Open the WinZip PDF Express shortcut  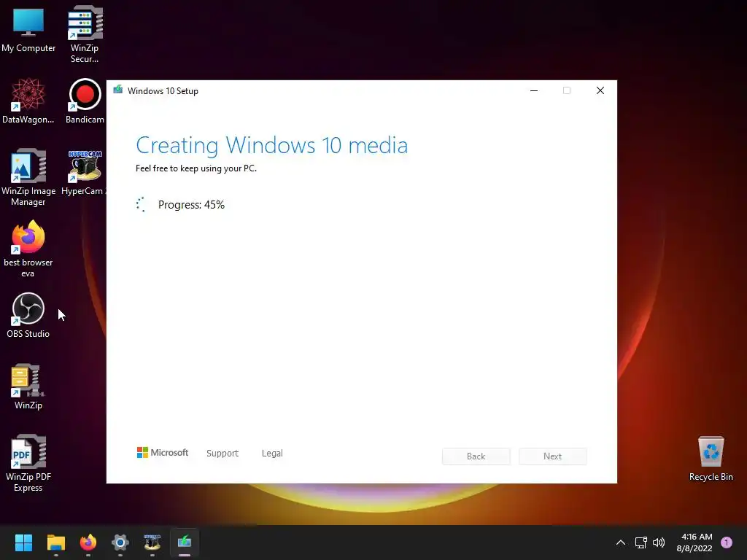coord(28,463)
